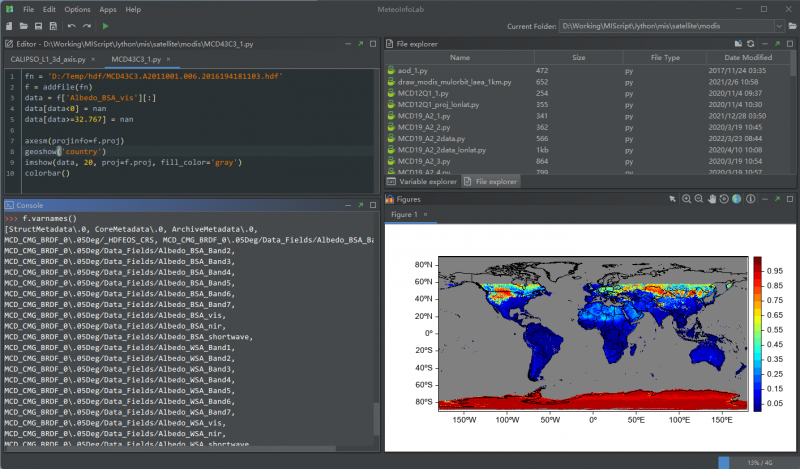The width and height of the screenshot is (800, 469).
Task: Select the zoom in tool in Figures
Action: coord(687,200)
